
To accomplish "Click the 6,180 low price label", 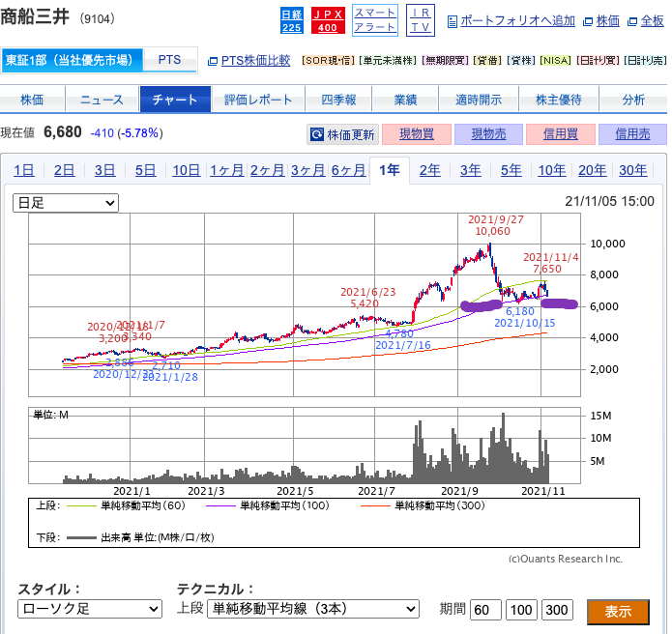I will (520, 311).
